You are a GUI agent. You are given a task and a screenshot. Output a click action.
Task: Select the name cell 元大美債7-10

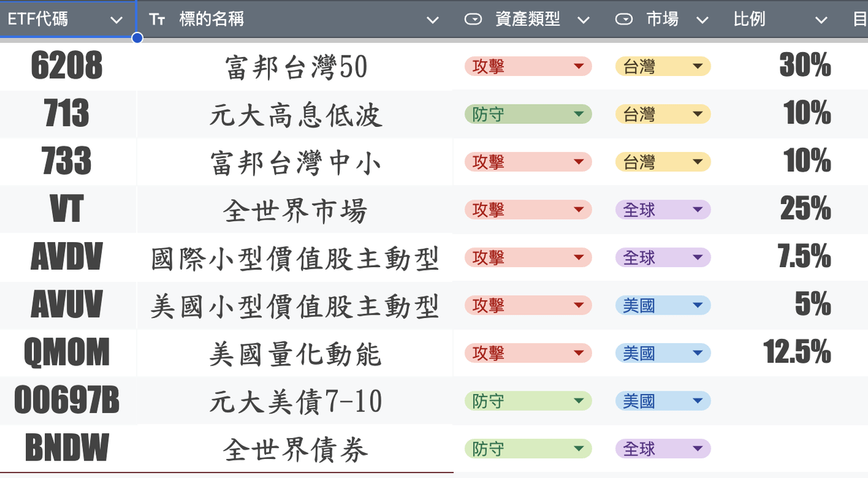(x=295, y=401)
